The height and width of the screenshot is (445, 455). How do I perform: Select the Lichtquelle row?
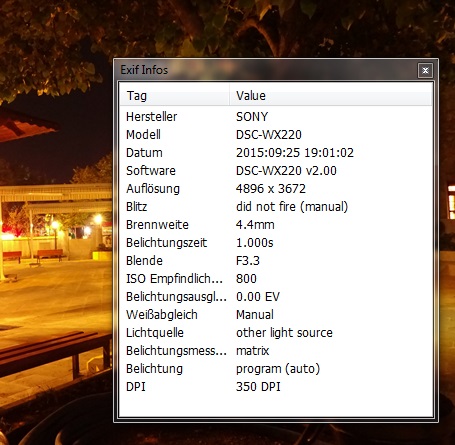pos(276,333)
